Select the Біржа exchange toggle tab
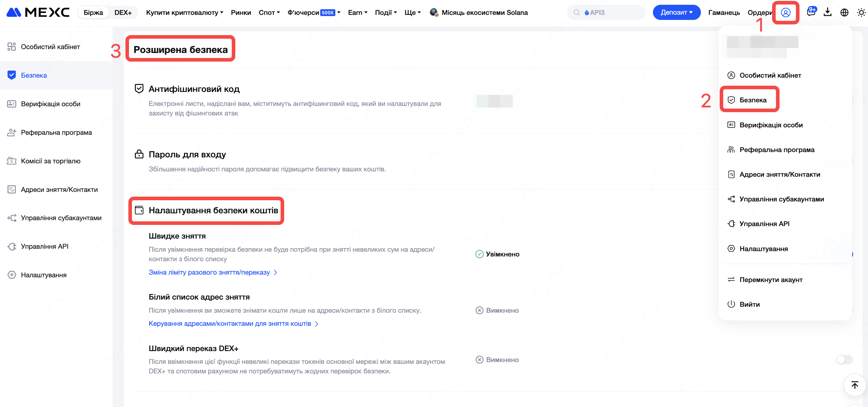This screenshot has height=407, width=868. [93, 12]
